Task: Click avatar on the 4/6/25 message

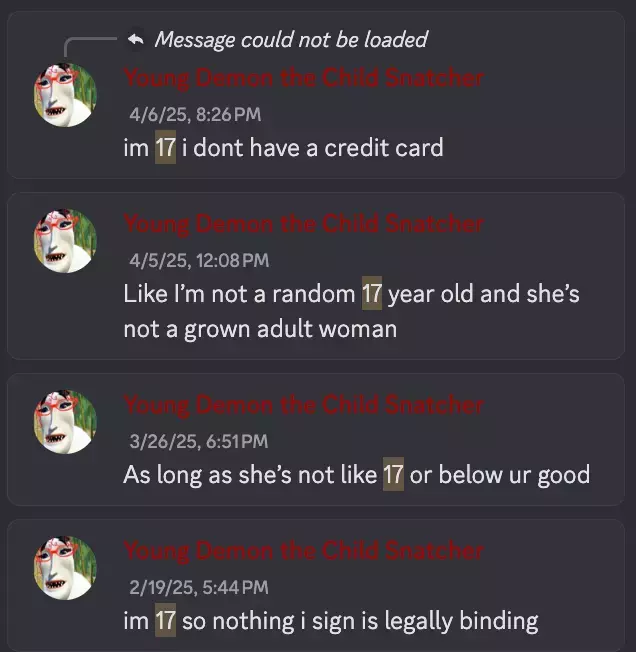Action: pyautogui.click(x=65, y=95)
